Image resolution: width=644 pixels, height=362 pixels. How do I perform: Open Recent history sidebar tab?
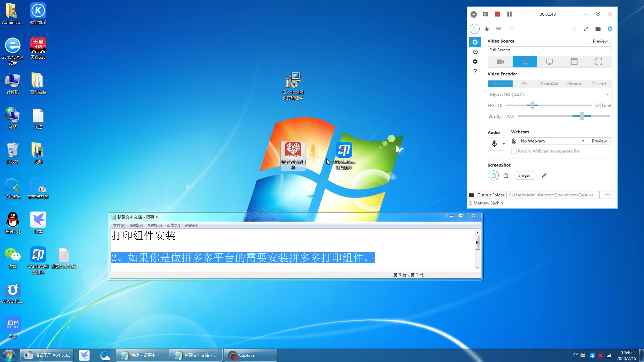click(x=475, y=52)
